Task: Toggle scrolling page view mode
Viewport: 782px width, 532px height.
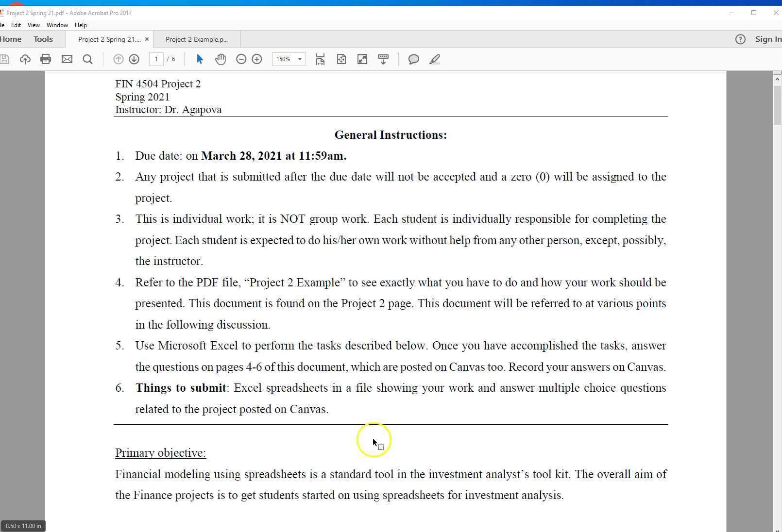Action: 320,59
